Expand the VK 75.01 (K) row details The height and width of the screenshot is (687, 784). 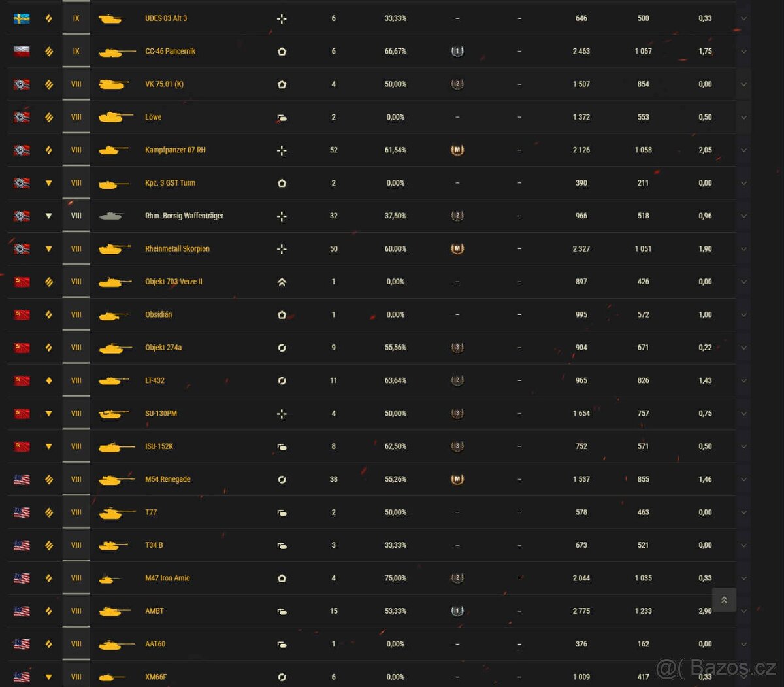pyautogui.click(x=743, y=84)
